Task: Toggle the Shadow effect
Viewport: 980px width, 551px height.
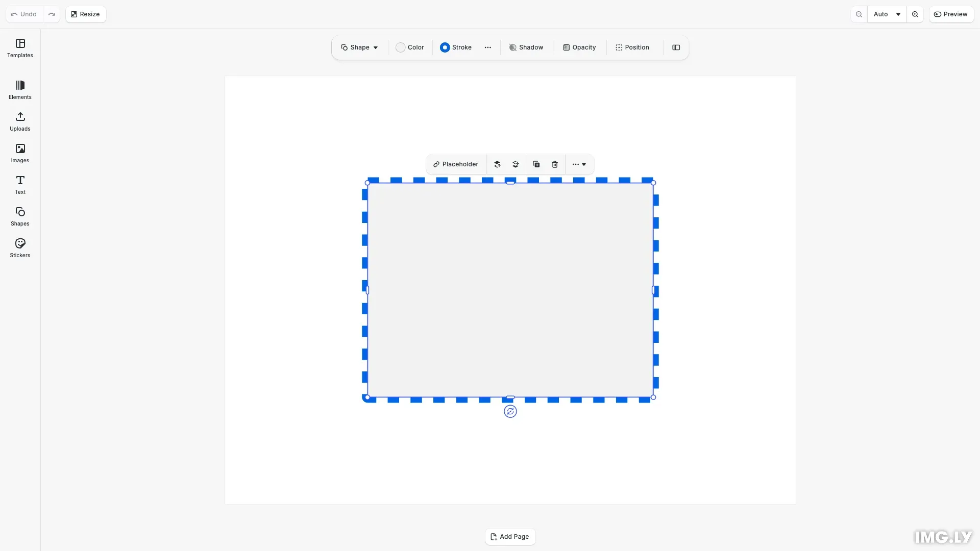Action: [x=526, y=47]
